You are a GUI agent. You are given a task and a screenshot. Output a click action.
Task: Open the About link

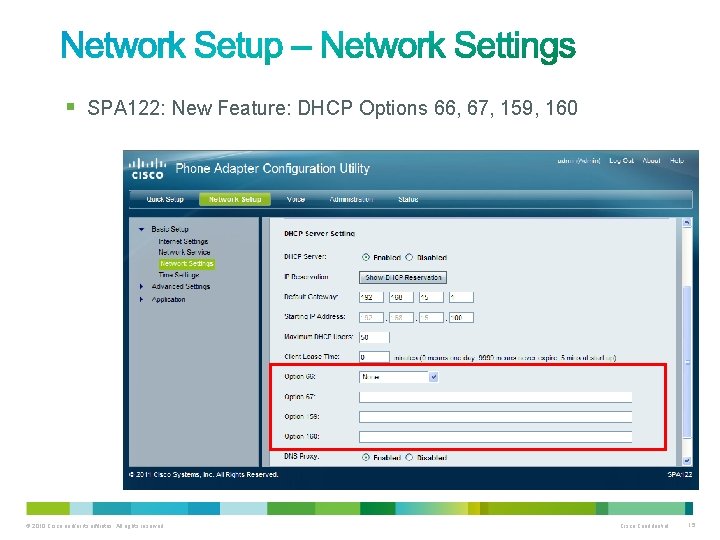[651, 160]
